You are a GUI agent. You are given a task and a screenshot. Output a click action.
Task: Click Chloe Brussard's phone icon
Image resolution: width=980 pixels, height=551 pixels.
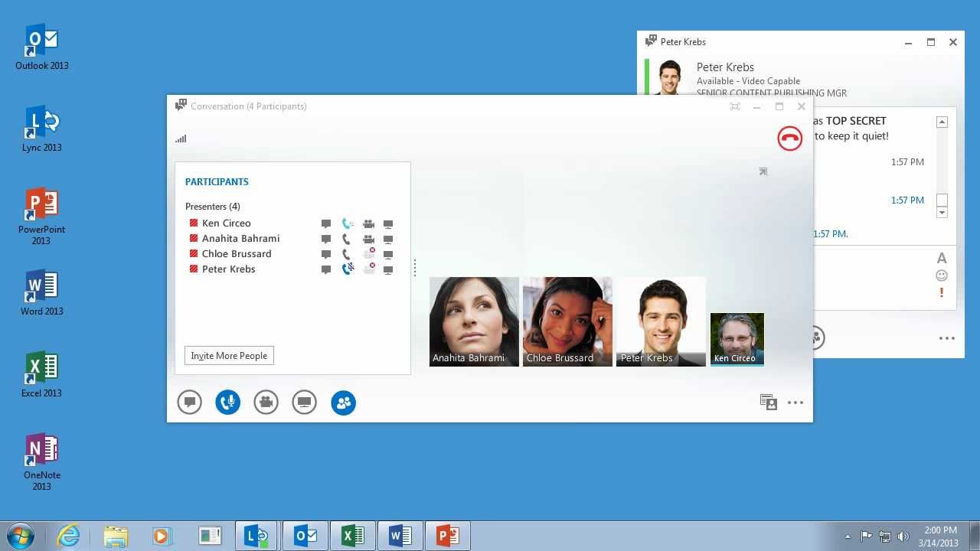point(347,255)
